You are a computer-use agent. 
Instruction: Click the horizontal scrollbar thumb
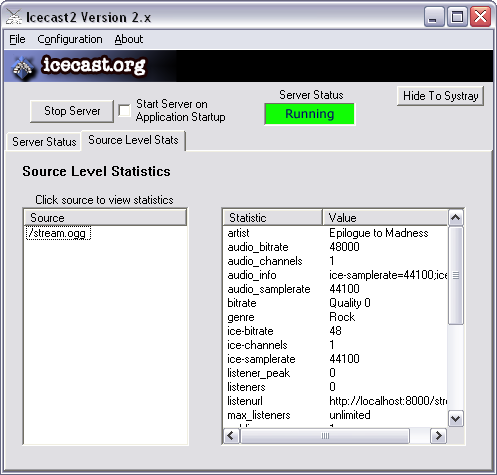(325, 436)
